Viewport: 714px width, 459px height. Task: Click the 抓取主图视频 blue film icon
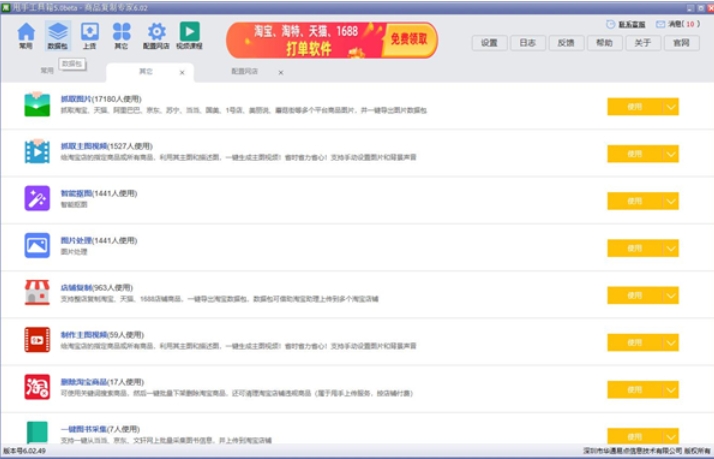point(37,151)
